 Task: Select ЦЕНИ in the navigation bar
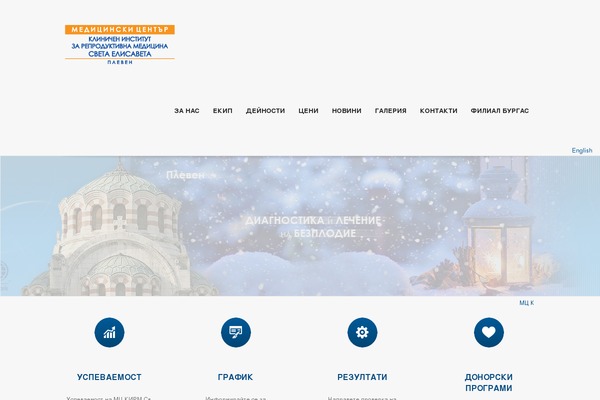308,111
